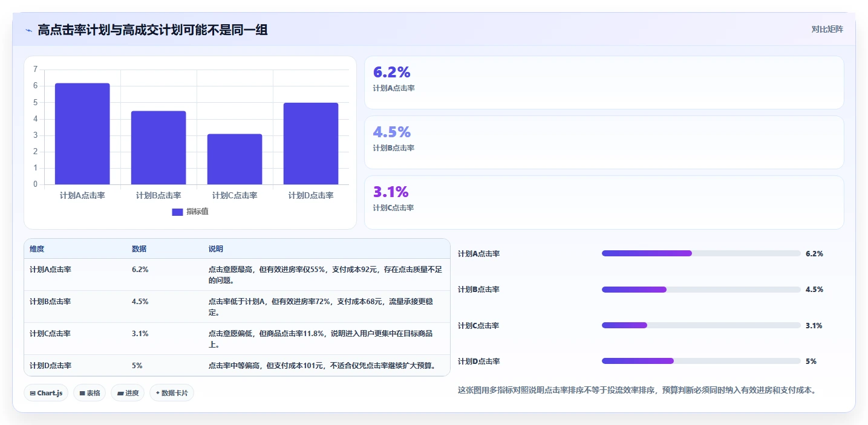Click the 计划D点击率 x-axis label

click(x=311, y=195)
